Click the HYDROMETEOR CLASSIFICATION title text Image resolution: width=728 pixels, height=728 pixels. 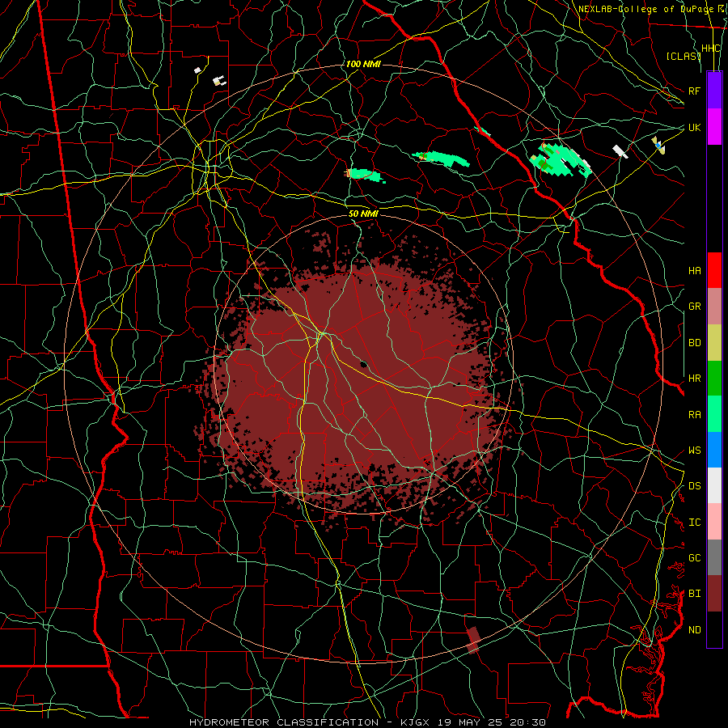[x=284, y=722]
